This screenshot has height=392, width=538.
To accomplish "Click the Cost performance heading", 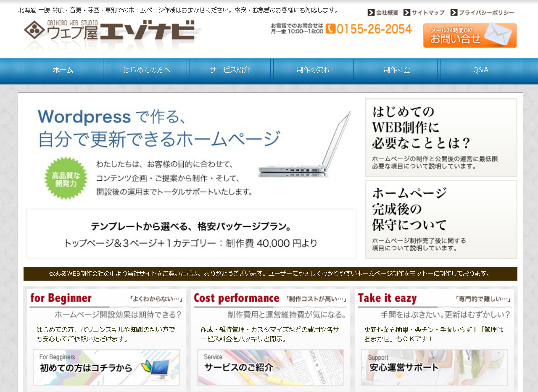I will pyautogui.click(x=236, y=298).
